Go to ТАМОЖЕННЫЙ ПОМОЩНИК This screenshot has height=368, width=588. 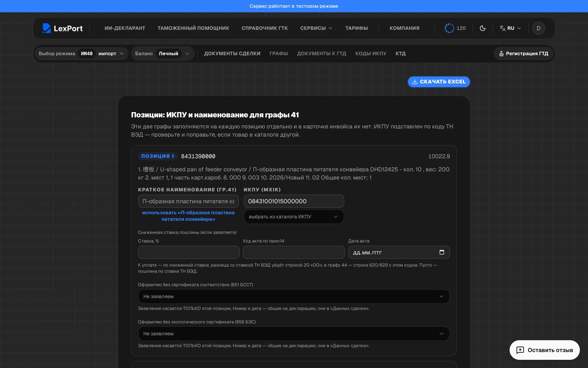[x=193, y=28]
